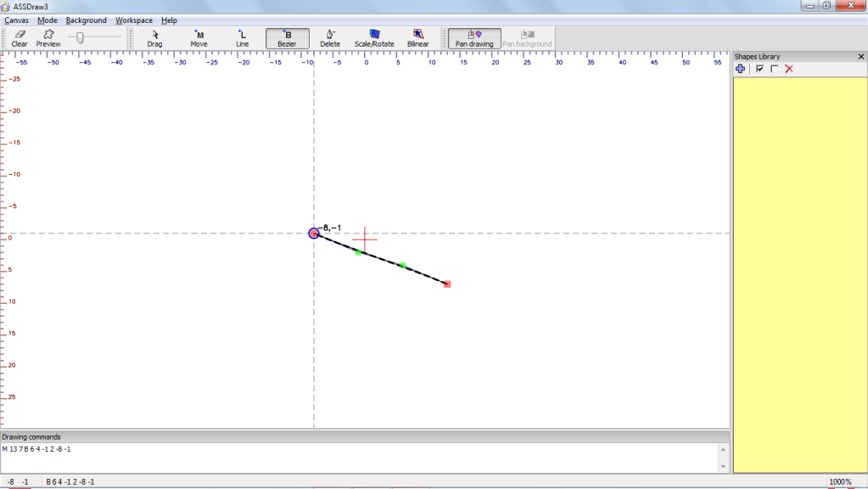
Task: Check all shapes in Shapes Library
Action: 759,69
